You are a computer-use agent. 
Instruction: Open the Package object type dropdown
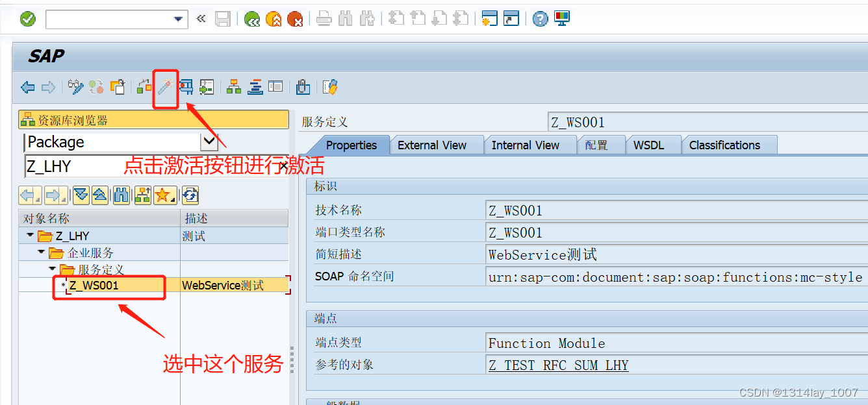(209, 141)
